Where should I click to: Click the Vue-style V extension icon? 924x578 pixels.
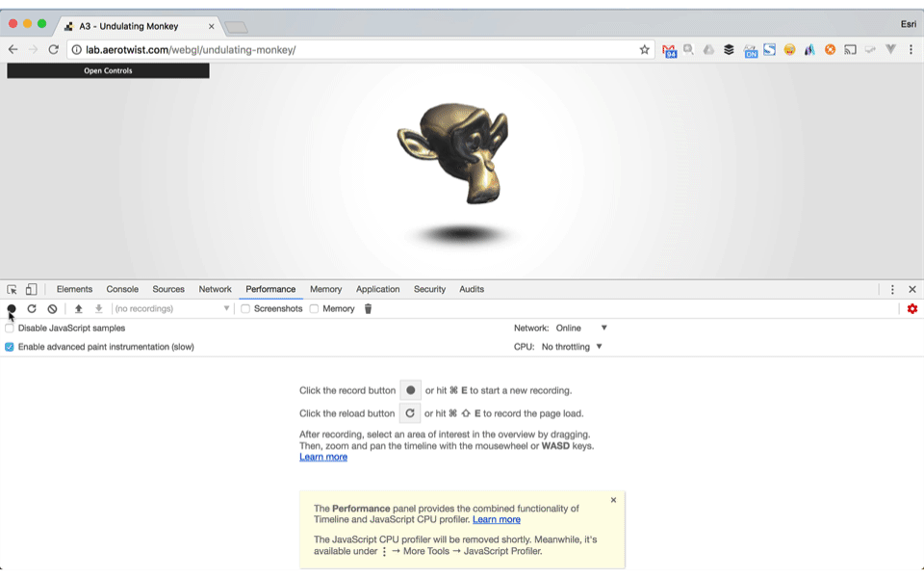(x=890, y=49)
